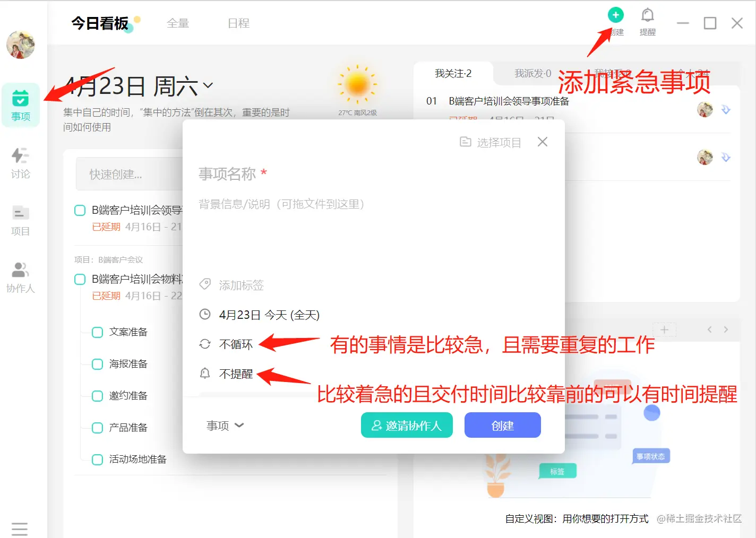Click the 快速创建 input box

pyautogui.click(x=130, y=174)
